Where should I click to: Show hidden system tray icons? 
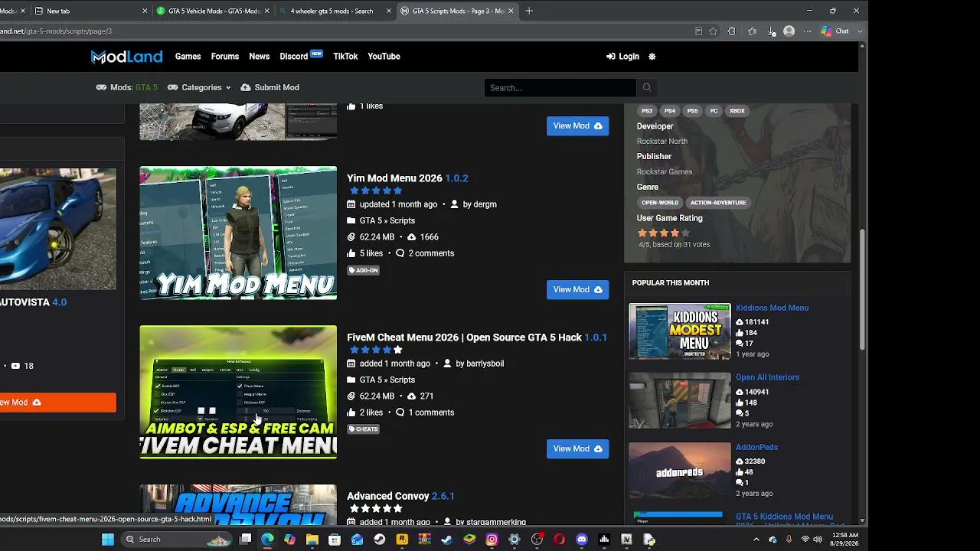pyautogui.click(x=756, y=540)
